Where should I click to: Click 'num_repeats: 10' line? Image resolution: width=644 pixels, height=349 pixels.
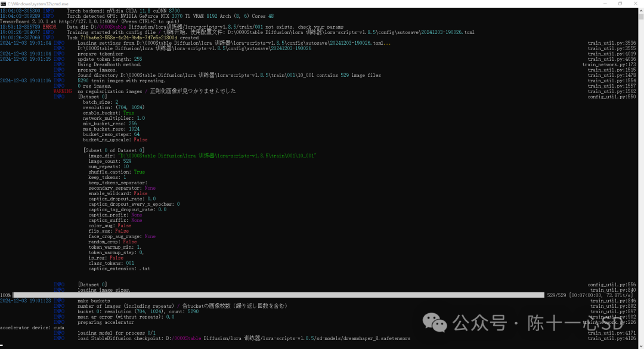pyautogui.click(x=109, y=166)
